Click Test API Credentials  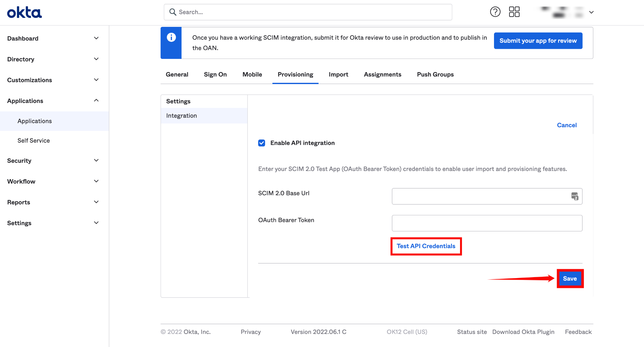click(x=426, y=246)
